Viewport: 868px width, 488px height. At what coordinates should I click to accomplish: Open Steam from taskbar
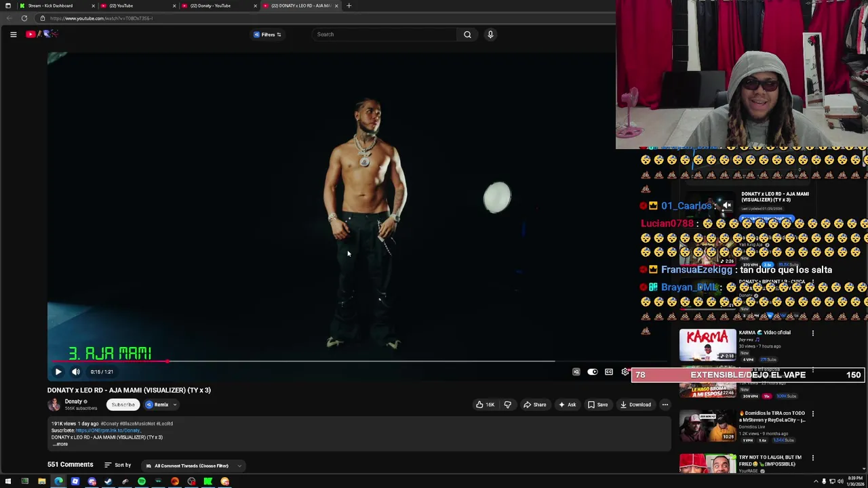108,481
